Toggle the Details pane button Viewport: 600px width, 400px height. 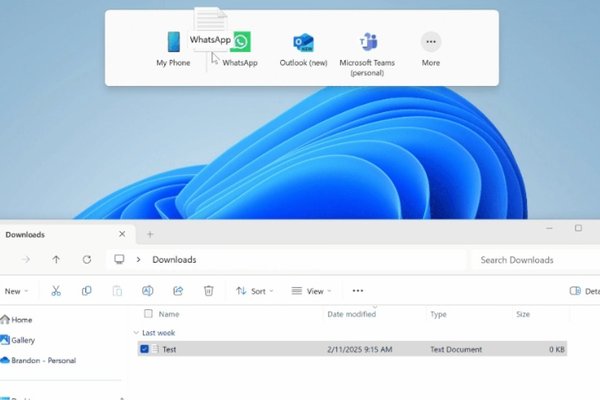pyautogui.click(x=585, y=291)
